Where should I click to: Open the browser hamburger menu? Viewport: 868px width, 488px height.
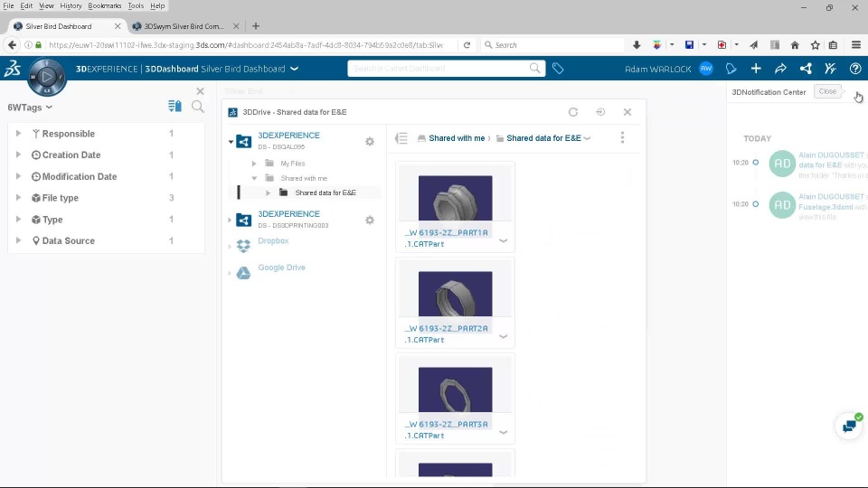point(856,45)
